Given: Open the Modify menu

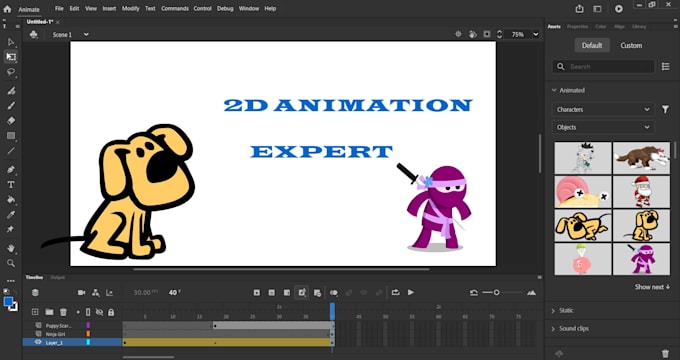Looking at the screenshot, I should tap(131, 8).
